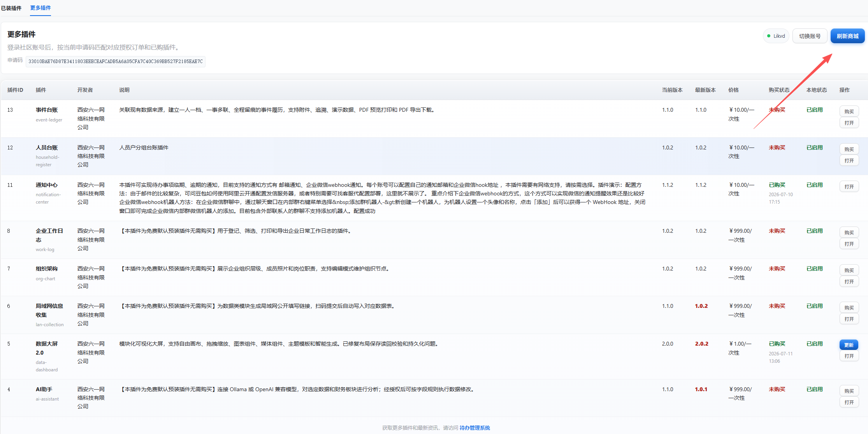Select the AI助手 plugin name
The height and width of the screenshot is (434, 868).
click(44, 389)
